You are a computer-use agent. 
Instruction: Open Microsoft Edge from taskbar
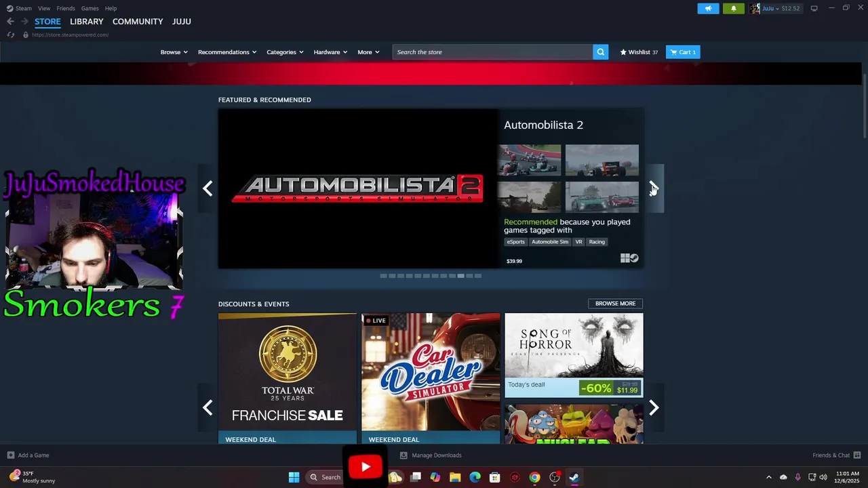[x=475, y=477]
